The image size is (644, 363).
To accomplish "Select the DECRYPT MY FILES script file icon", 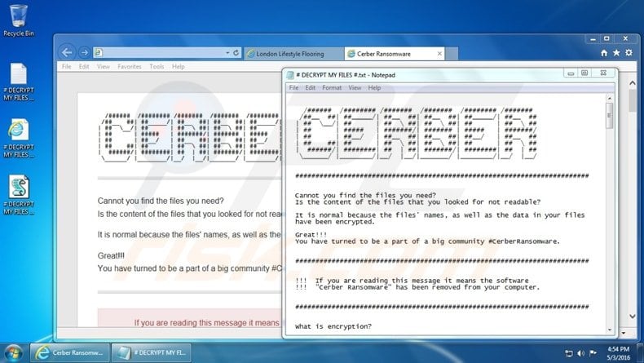I will 19,195.
